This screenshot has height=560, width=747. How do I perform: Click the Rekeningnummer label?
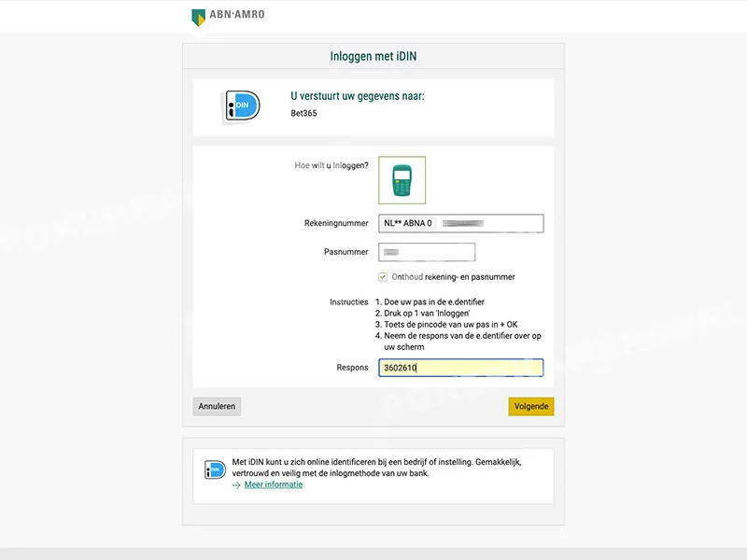336,223
